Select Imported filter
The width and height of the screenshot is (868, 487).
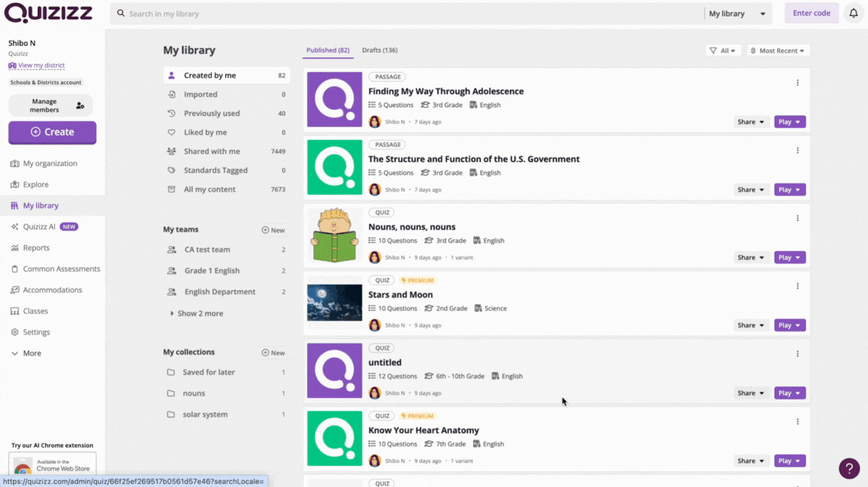[x=226, y=95]
